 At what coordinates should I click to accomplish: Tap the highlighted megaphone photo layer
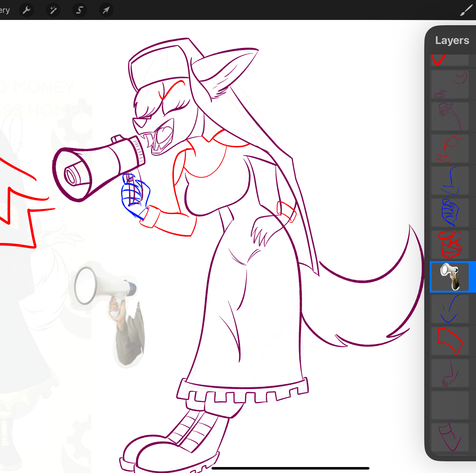(450, 277)
